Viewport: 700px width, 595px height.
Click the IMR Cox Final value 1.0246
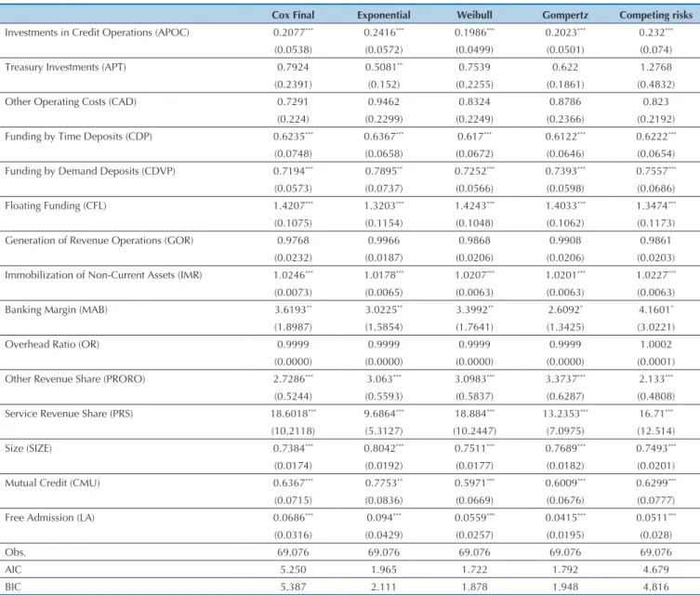293,275
